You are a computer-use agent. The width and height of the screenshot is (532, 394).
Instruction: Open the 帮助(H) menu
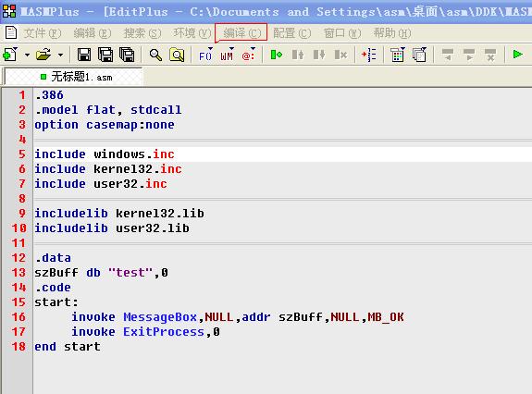coord(392,33)
